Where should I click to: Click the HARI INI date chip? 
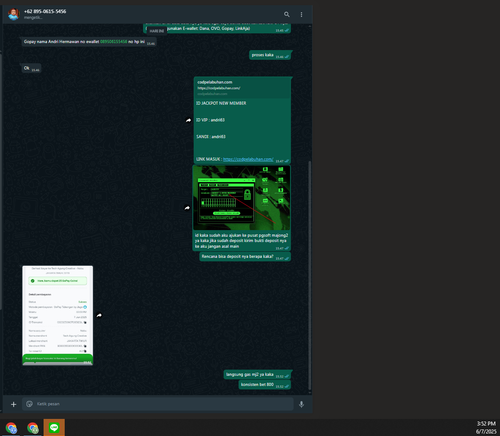156,31
